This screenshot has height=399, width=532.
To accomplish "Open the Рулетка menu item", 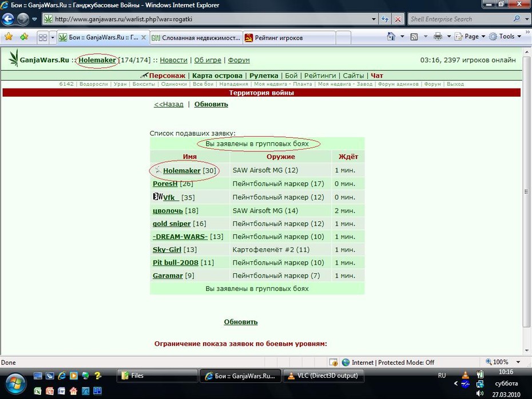I will pyautogui.click(x=264, y=75).
